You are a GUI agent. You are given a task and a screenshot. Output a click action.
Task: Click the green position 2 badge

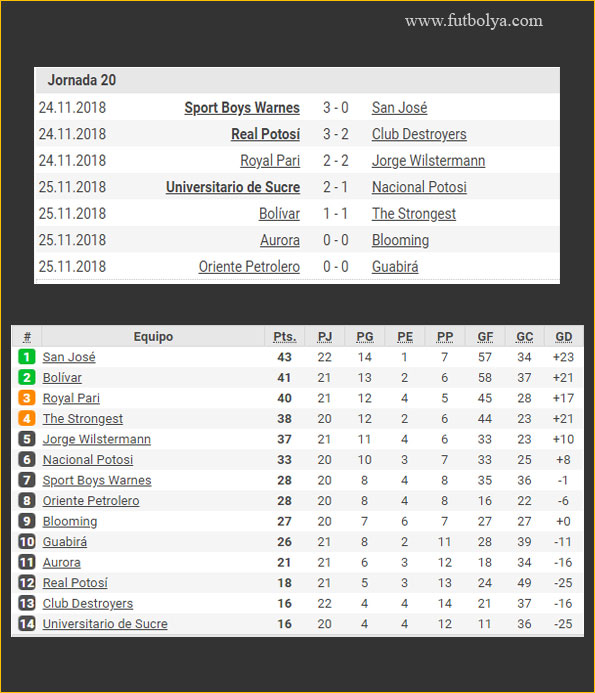tap(27, 377)
